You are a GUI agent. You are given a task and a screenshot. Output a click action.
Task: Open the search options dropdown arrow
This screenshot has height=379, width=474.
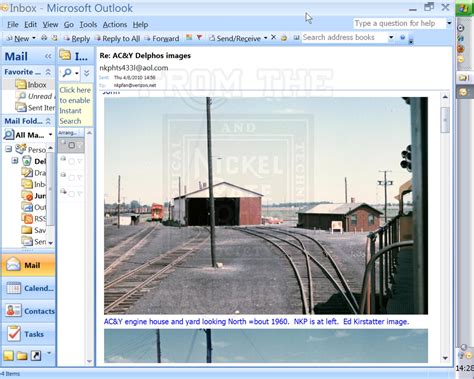point(77,73)
